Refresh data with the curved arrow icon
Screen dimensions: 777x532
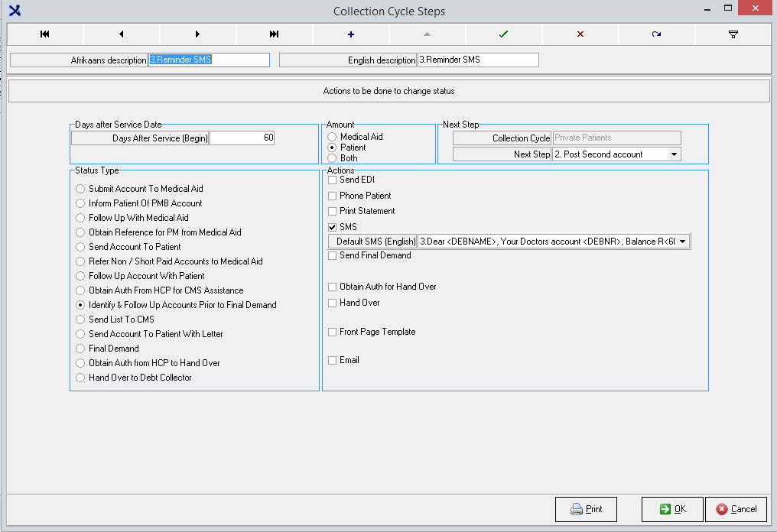pos(656,34)
